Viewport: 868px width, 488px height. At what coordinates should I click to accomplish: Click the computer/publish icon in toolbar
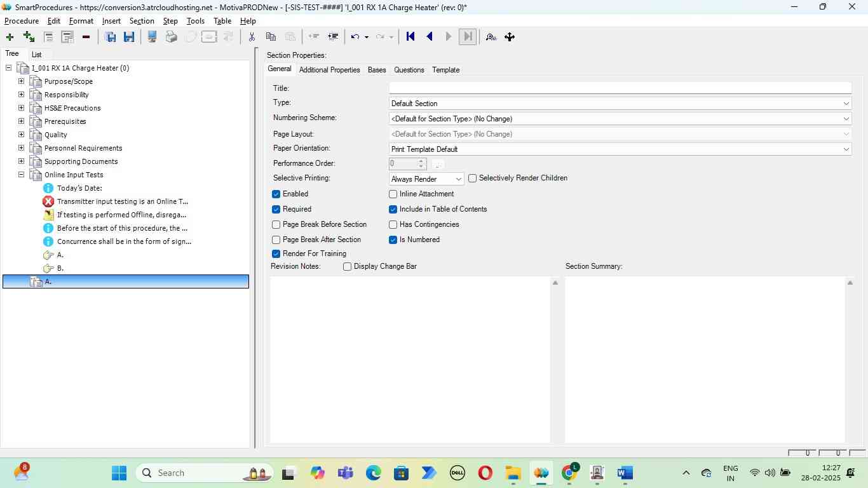pos(152,37)
